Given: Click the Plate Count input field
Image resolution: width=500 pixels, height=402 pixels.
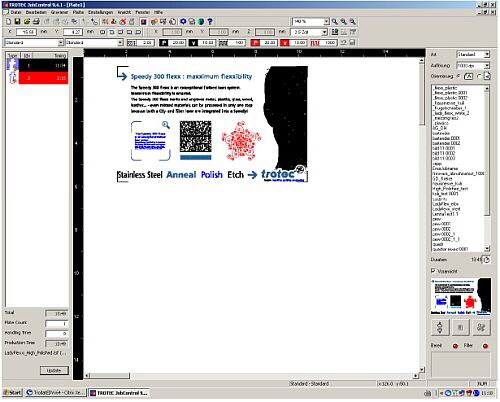Looking at the screenshot, I should pos(57,323).
